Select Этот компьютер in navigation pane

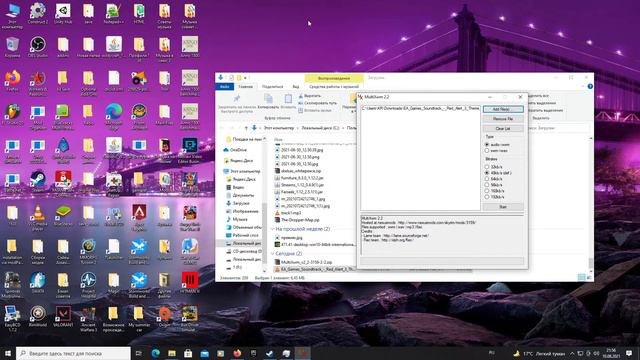[241, 171]
